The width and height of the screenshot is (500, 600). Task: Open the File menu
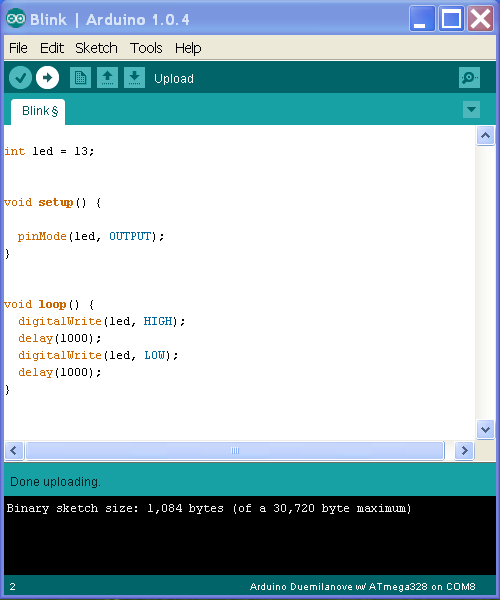[18, 48]
